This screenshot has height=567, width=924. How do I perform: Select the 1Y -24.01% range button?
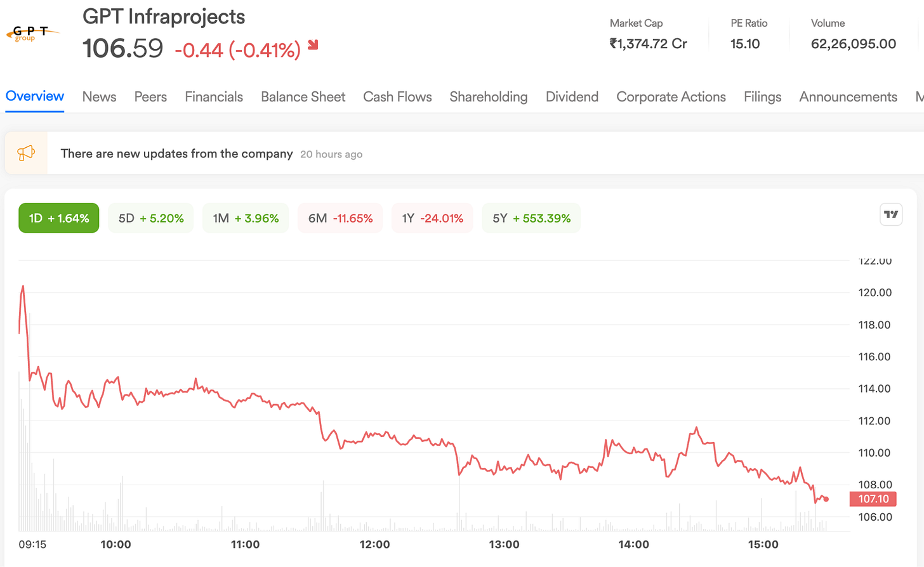pos(432,218)
